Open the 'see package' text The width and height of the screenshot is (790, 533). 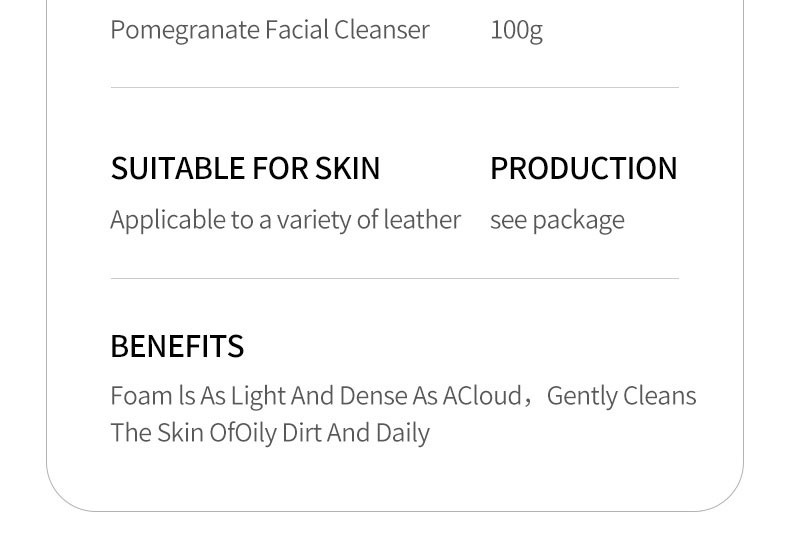[x=556, y=220]
